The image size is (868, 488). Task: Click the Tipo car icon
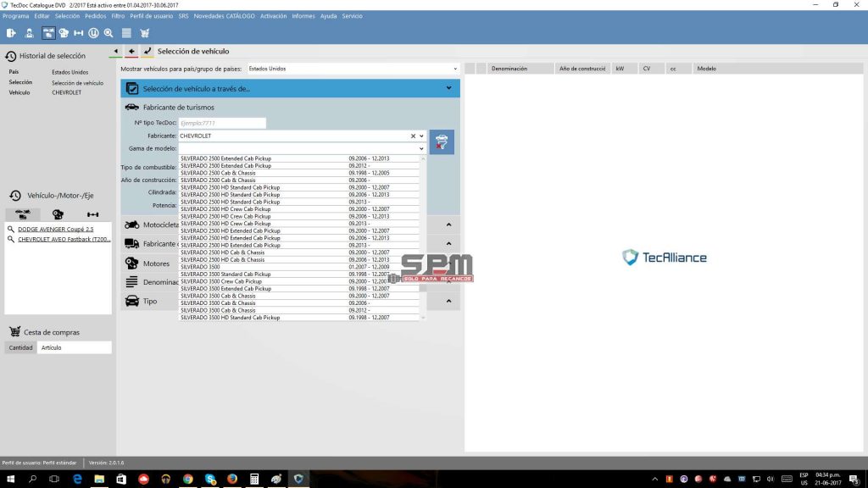tap(131, 301)
